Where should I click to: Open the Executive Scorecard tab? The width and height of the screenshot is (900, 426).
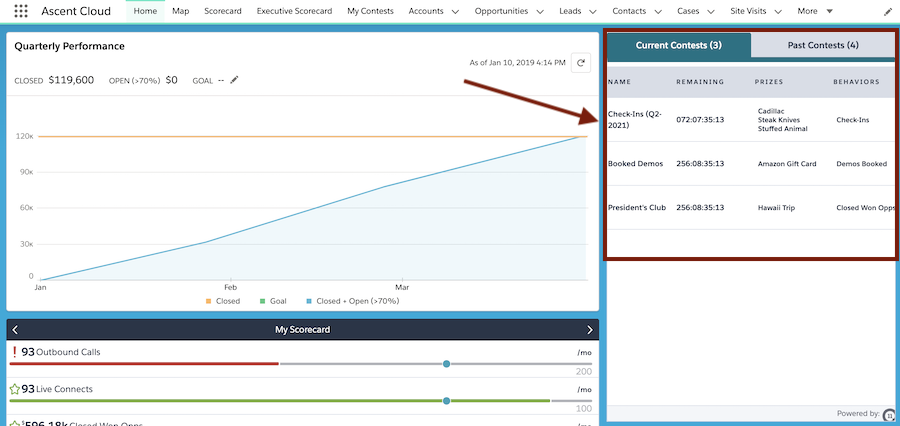294,11
